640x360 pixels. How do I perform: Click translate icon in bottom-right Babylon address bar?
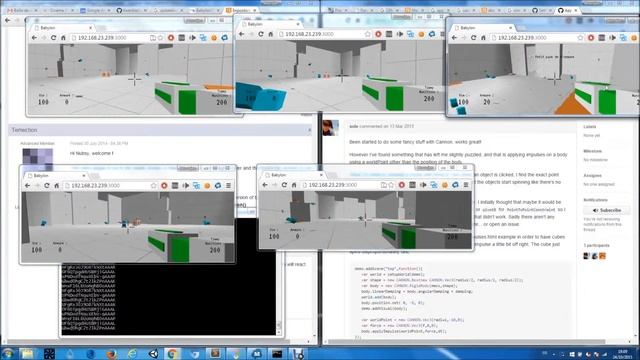click(x=383, y=185)
